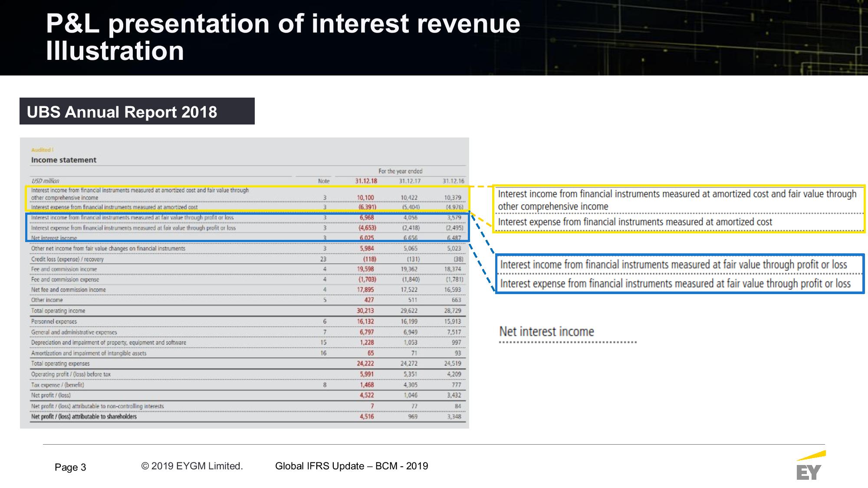Select the 16,132 personnel expenses value
This screenshot has width=868, height=488.
tap(365, 321)
